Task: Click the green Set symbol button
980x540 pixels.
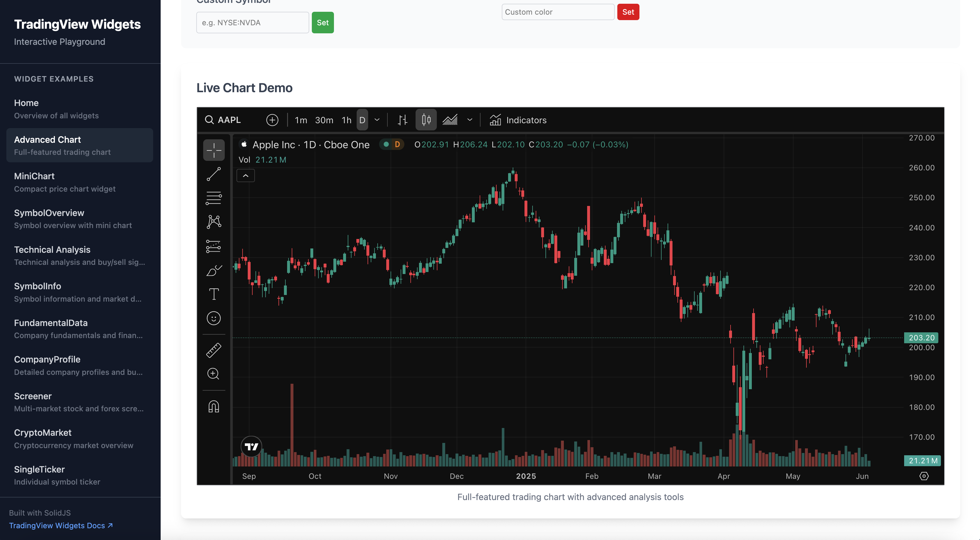Action: coord(323,22)
